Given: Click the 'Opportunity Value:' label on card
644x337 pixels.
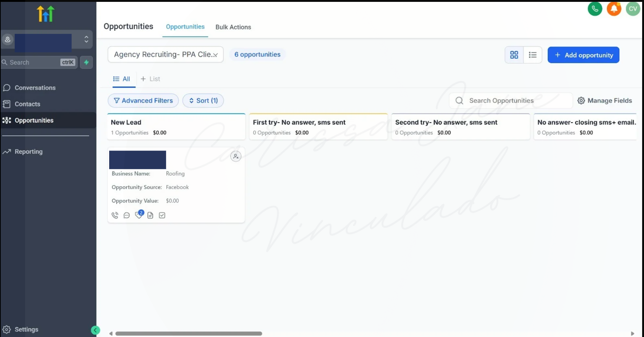Looking at the screenshot, I should [x=135, y=201].
